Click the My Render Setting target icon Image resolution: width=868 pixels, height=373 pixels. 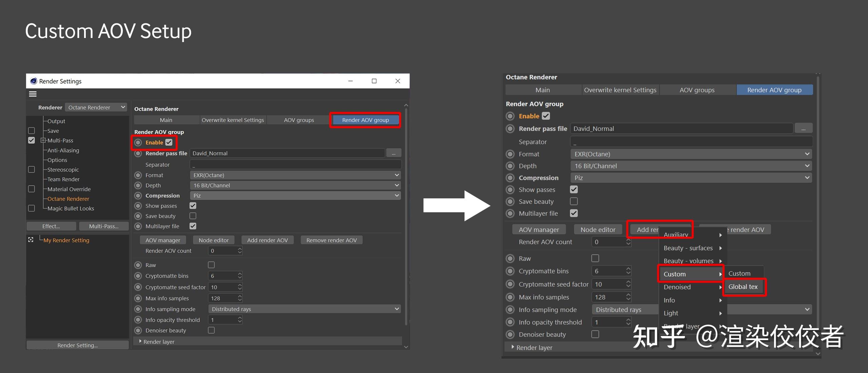click(31, 240)
